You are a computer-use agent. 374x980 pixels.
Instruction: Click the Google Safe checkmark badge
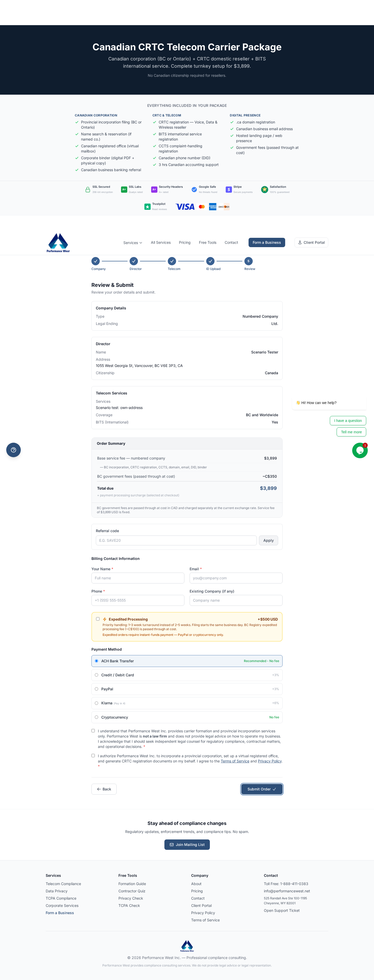pyautogui.click(x=194, y=190)
